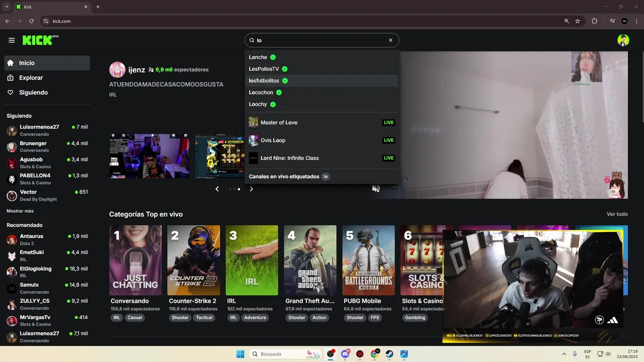Bookmark this page with the star icon
The width and height of the screenshot is (644, 362).
[578, 21]
